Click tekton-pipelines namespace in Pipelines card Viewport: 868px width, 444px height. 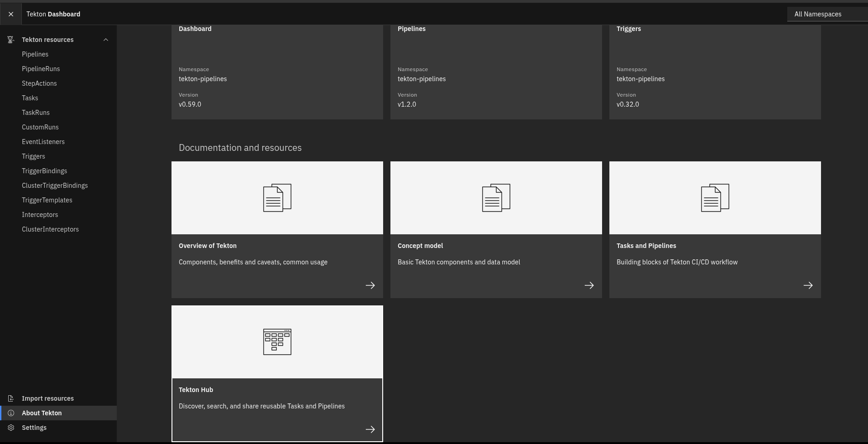coord(421,79)
